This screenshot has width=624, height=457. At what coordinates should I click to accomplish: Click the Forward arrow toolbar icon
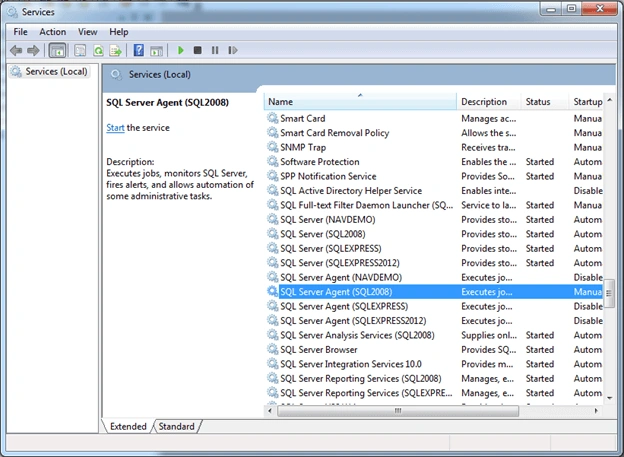click(x=33, y=51)
